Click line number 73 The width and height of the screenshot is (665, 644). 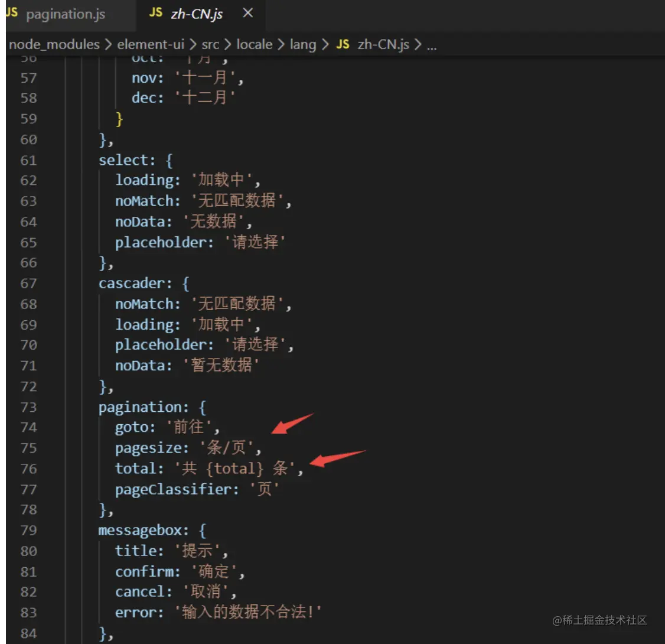point(28,407)
